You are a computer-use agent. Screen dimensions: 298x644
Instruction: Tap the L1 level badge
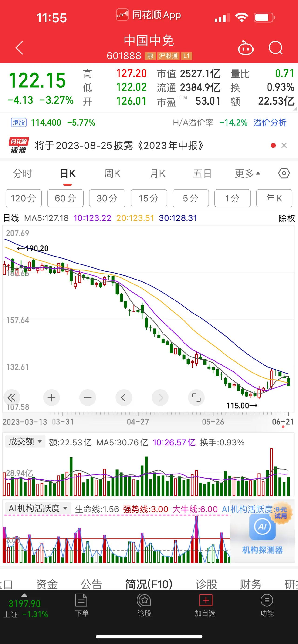point(186,56)
